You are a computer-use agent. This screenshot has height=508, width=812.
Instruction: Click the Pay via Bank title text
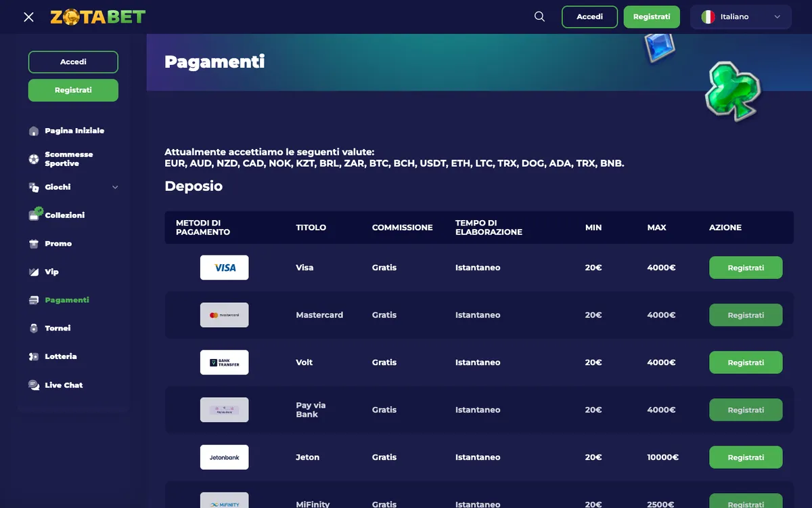(x=311, y=410)
